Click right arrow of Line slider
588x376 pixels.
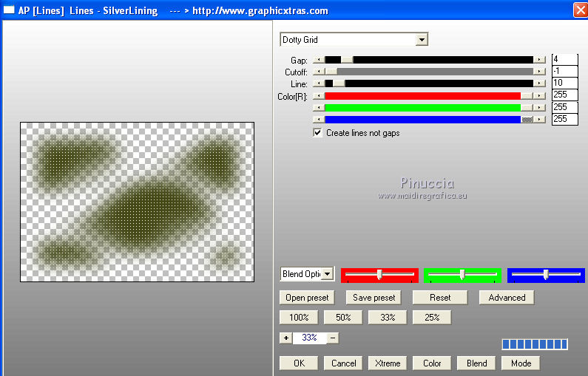click(x=539, y=83)
